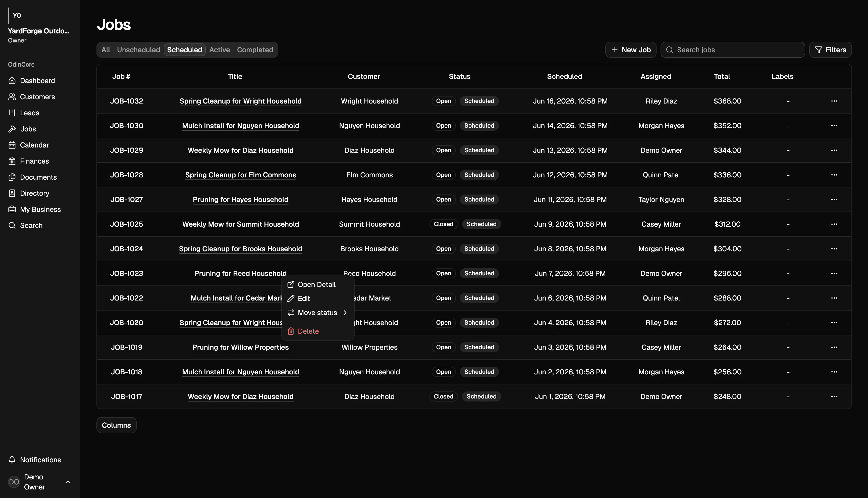This screenshot has width=868, height=498.
Task: Select the Scheduled tab
Action: pyautogui.click(x=185, y=50)
